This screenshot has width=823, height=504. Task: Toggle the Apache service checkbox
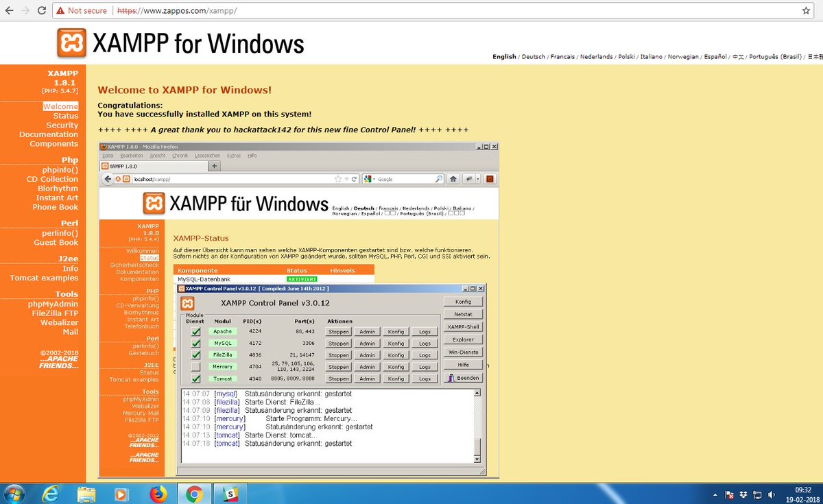tap(196, 332)
